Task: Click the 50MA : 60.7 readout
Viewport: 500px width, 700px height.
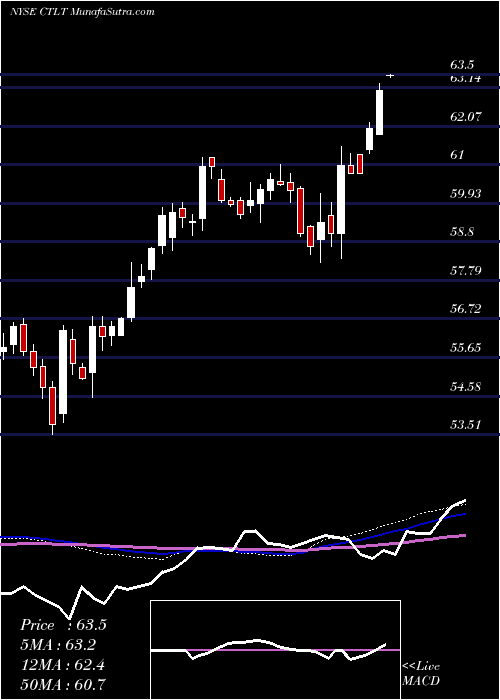Action: [63, 684]
